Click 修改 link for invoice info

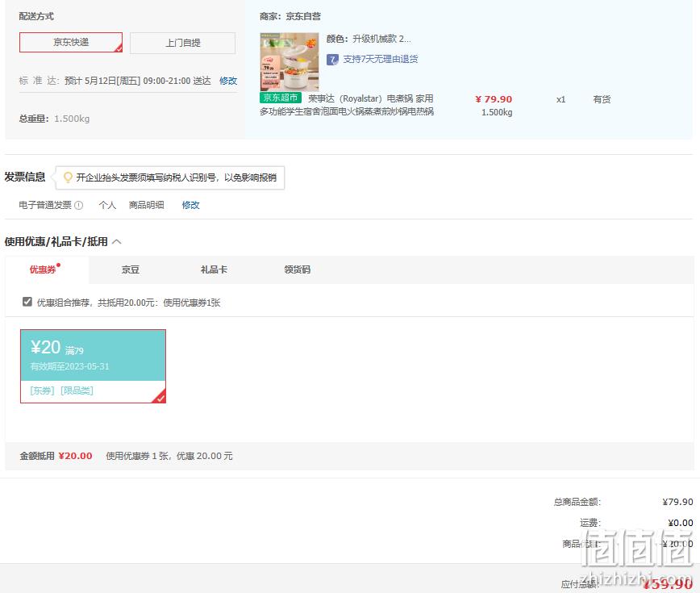click(x=190, y=205)
